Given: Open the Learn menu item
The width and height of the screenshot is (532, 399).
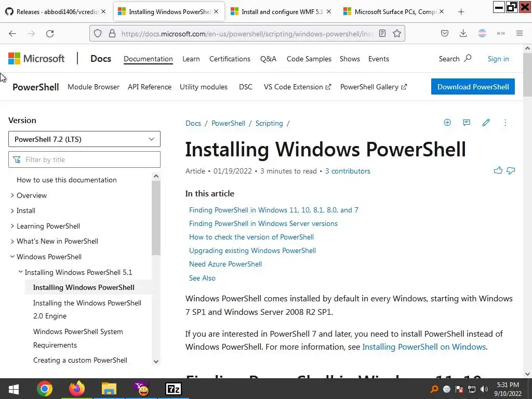Looking at the screenshot, I should [191, 59].
